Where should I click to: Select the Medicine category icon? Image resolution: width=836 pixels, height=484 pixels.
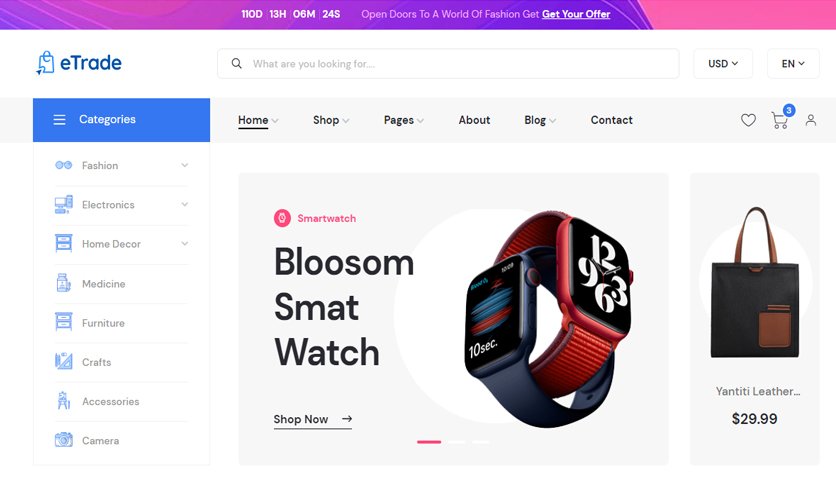click(63, 283)
